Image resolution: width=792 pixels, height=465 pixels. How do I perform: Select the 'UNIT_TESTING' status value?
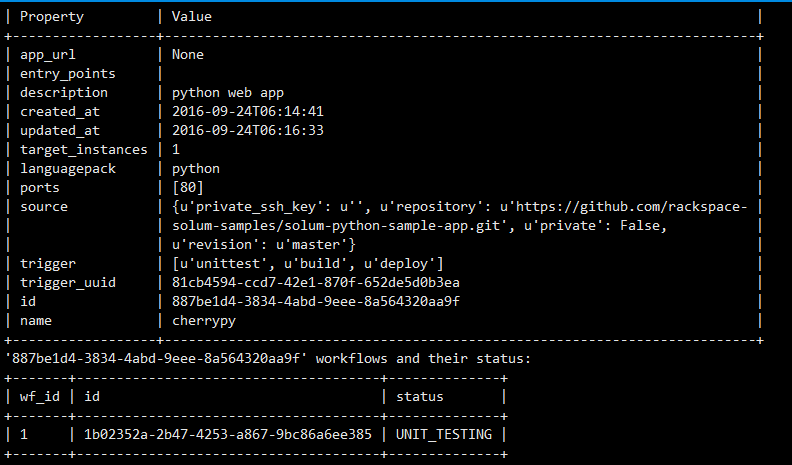click(443, 435)
